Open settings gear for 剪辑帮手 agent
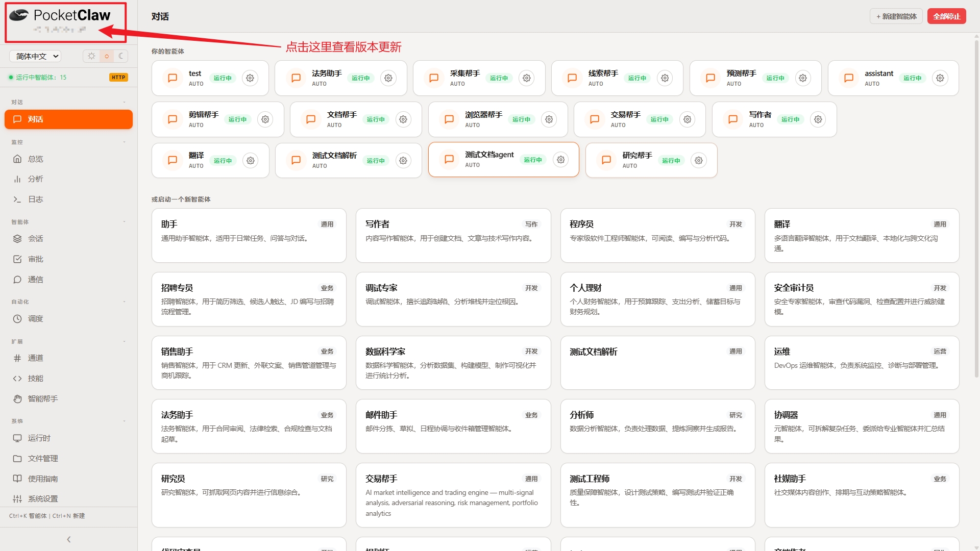This screenshot has height=551, width=980. coord(265,119)
